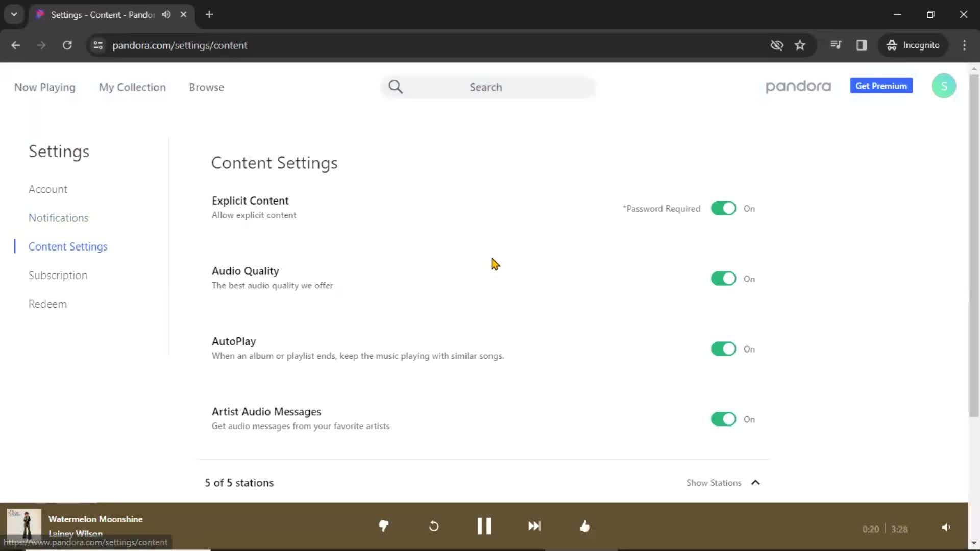Viewport: 980px width, 551px height.
Task: Click the Get Premium button
Action: click(881, 86)
